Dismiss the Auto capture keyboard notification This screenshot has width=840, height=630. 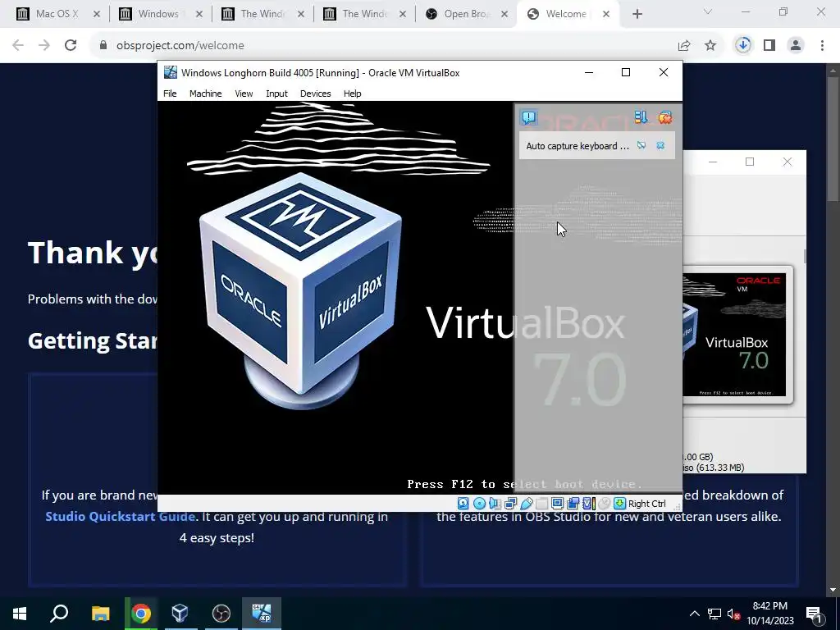point(660,146)
